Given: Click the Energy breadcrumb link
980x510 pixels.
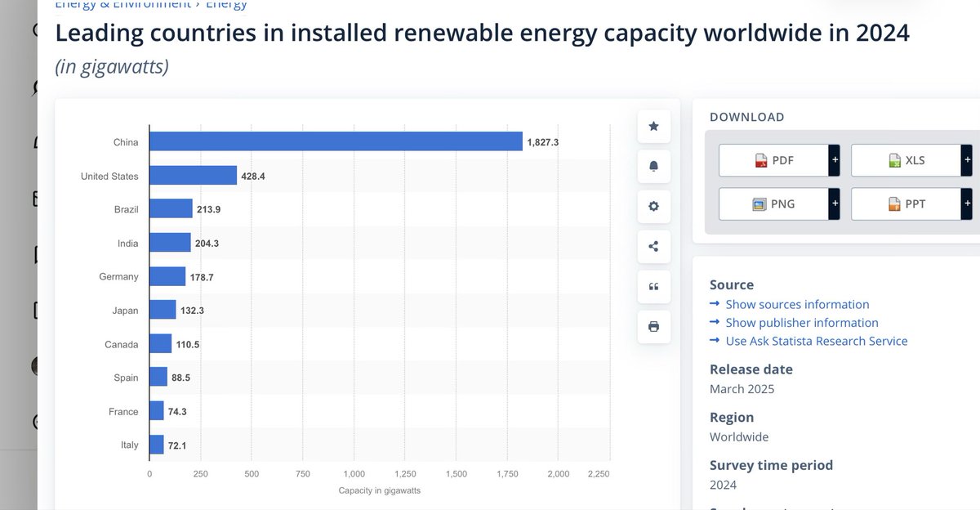Looking at the screenshot, I should point(226,4).
